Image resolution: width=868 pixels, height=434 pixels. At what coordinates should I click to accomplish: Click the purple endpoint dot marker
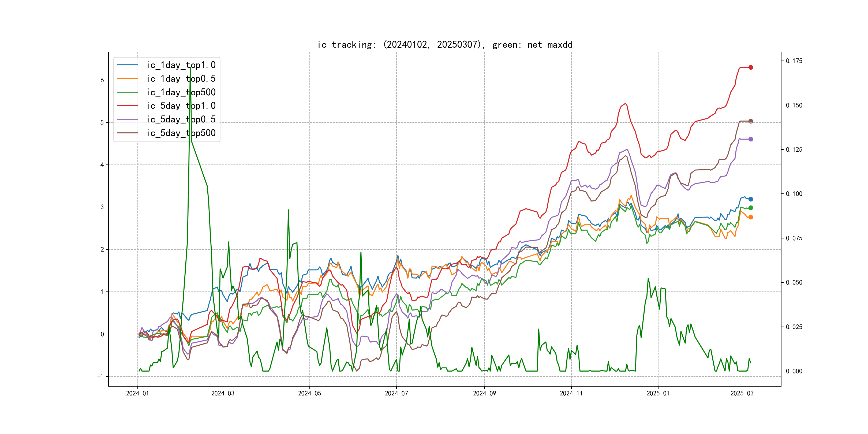click(x=751, y=139)
